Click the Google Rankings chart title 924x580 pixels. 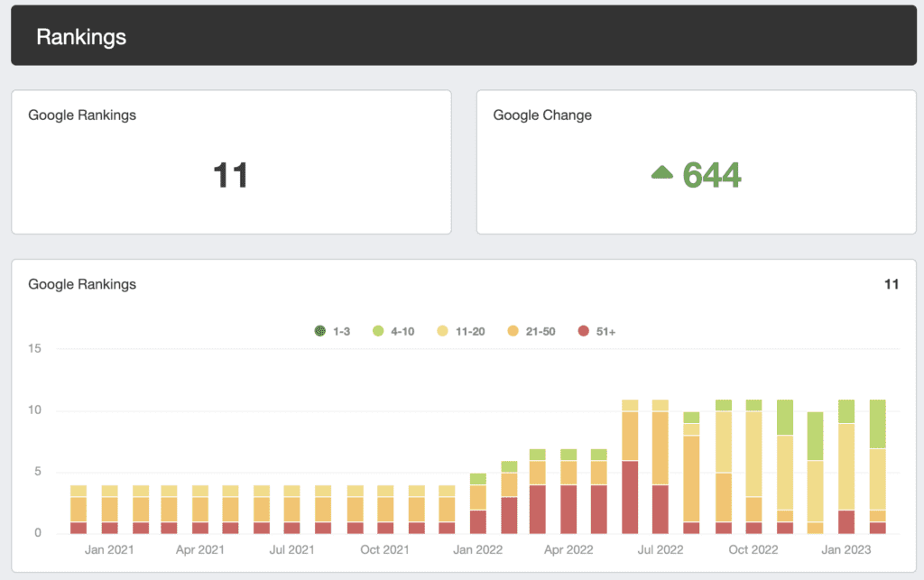pyautogui.click(x=82, y=284)
